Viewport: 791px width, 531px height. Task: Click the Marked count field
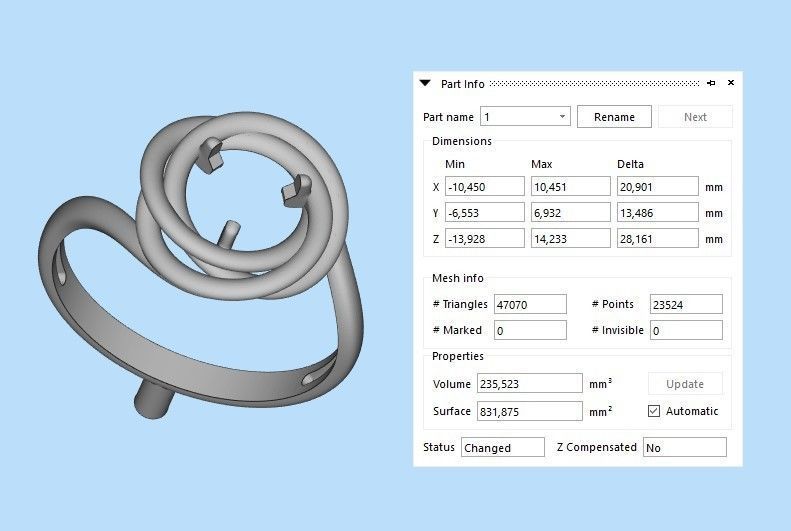pos(530,330)
